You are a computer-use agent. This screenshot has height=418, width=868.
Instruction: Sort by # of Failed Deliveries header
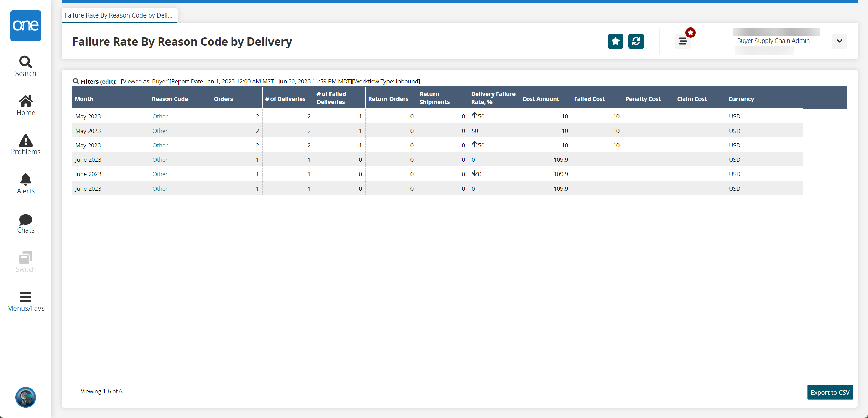click(339, 98)
